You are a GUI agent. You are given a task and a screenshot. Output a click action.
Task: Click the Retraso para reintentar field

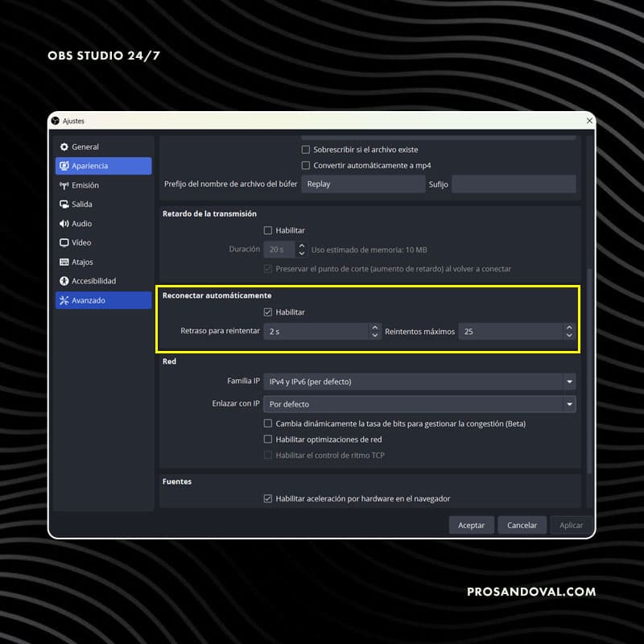tap(316, 332)
